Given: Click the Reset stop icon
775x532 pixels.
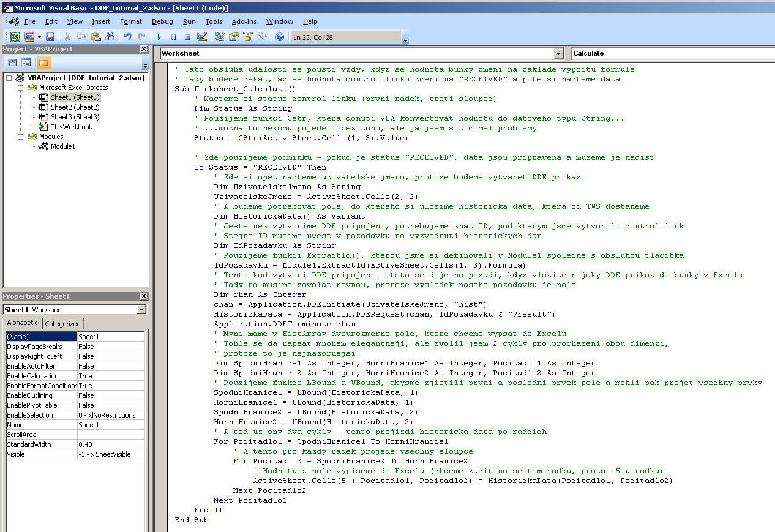Looking at the screenshot, I should (x=187, y=37).
